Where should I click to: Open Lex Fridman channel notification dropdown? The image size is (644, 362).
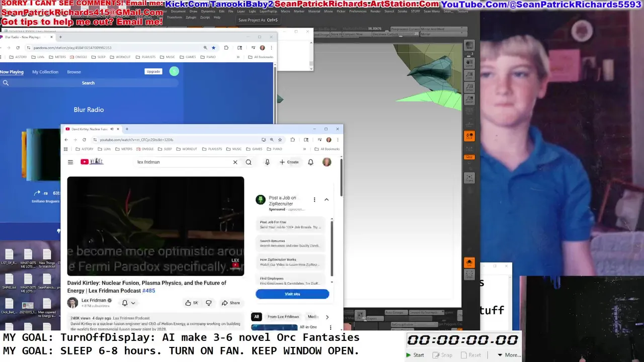click(x=128, y=303)
